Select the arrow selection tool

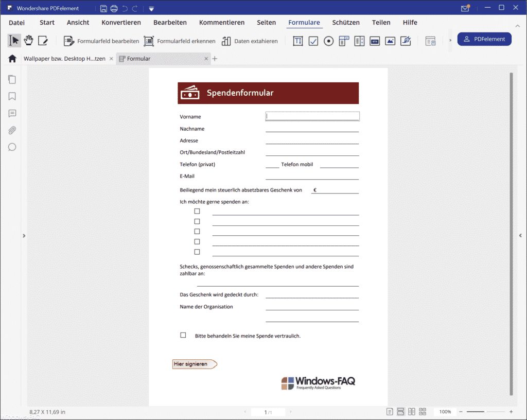point(14,41)
